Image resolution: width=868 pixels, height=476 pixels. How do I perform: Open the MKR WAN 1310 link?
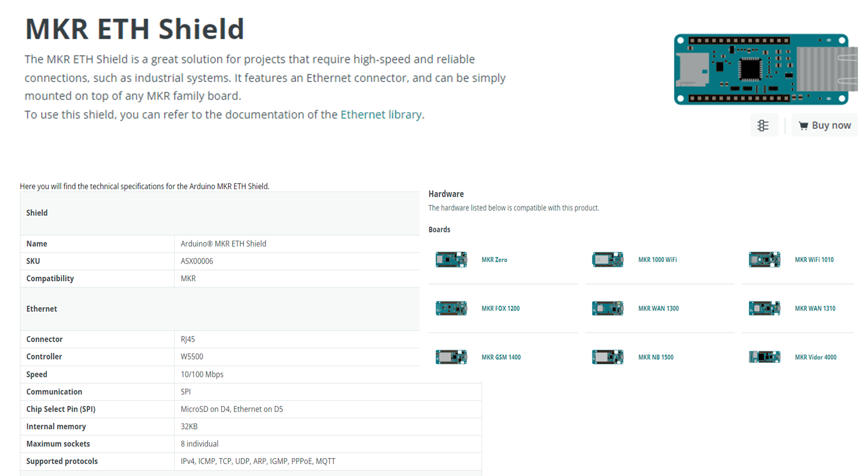815,308
